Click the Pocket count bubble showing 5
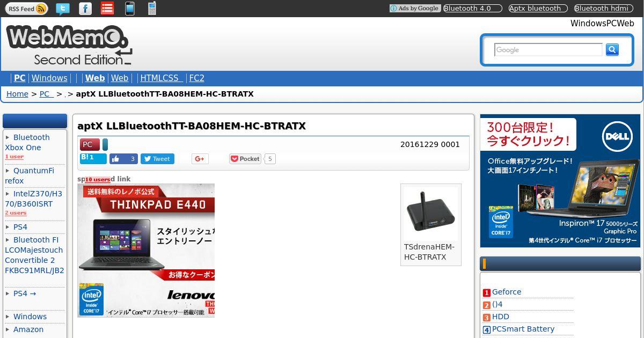 pos(270,159)
